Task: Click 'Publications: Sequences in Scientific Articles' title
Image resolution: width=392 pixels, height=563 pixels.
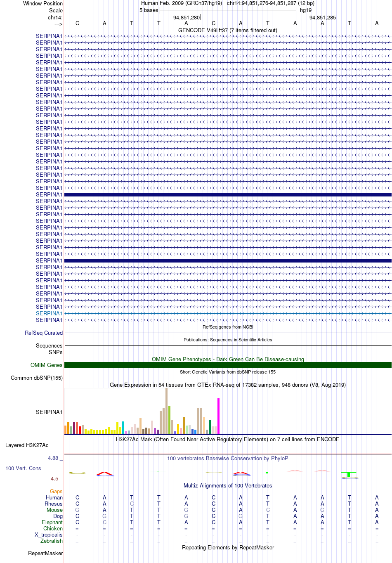Action: pos(228,340)
